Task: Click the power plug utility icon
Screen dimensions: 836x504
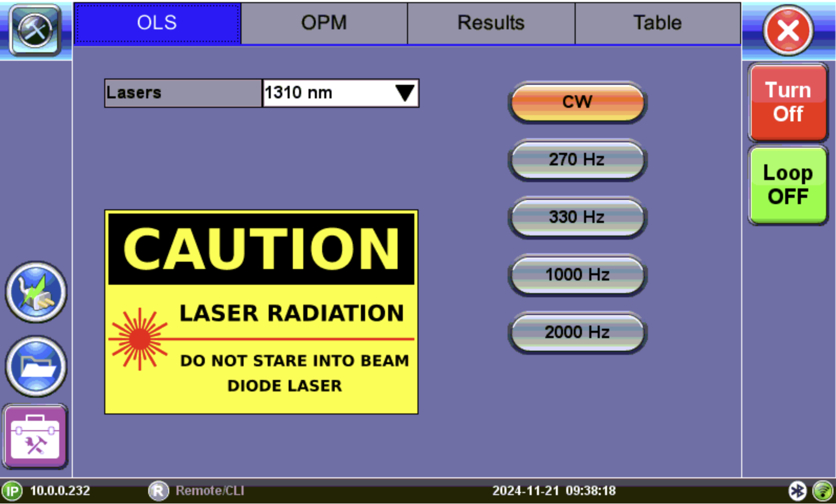Action: pos(36,293)
